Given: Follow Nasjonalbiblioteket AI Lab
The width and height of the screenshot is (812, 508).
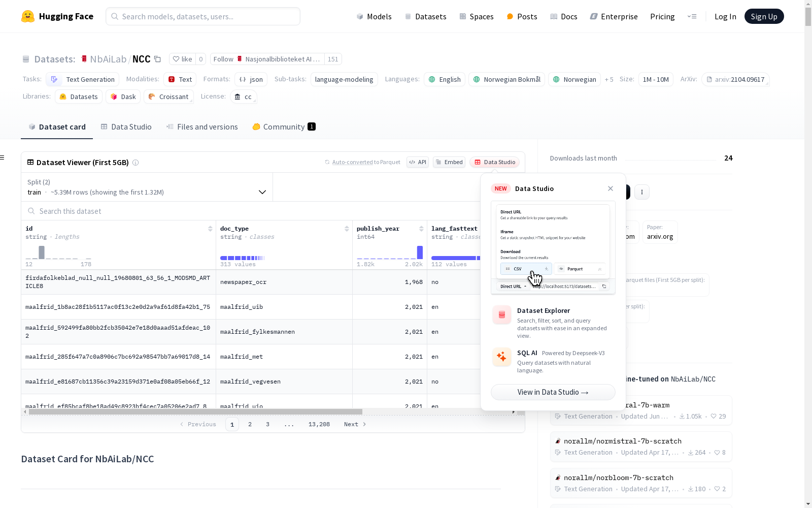Looking at the screenshot, I should point(267,59).
